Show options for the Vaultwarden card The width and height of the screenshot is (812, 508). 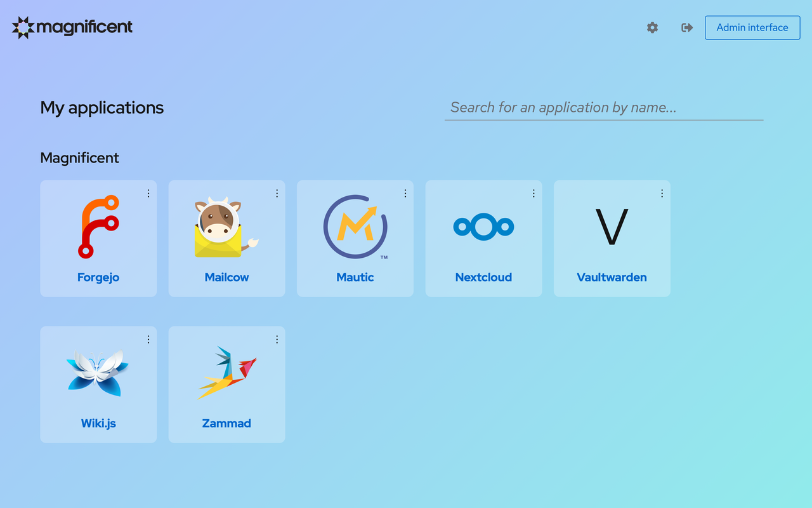click(x=662, y=193)
